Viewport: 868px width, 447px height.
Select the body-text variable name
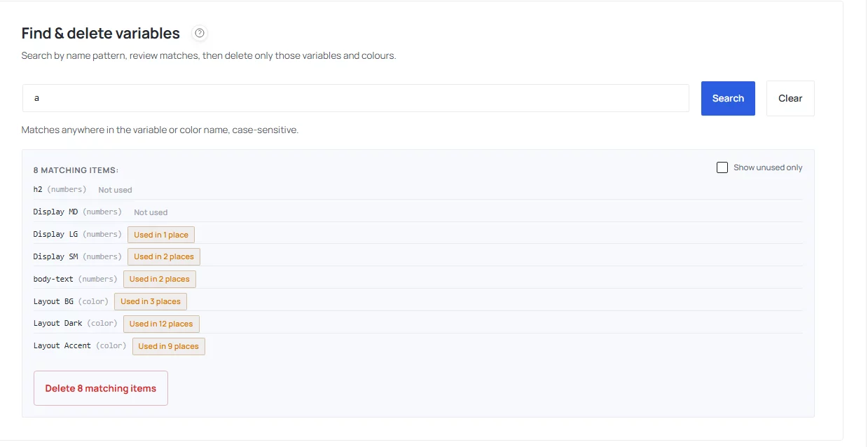53,279
